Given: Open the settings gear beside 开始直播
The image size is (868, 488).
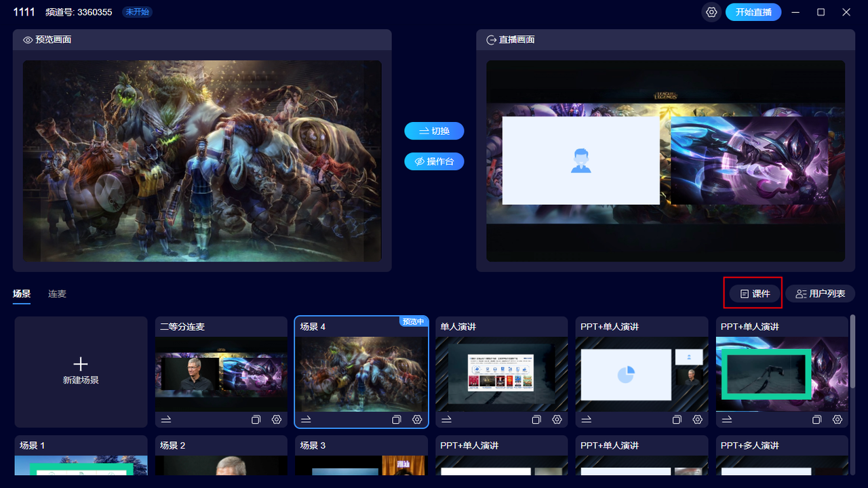Looking at the screenshot, I should coord(711,12).
